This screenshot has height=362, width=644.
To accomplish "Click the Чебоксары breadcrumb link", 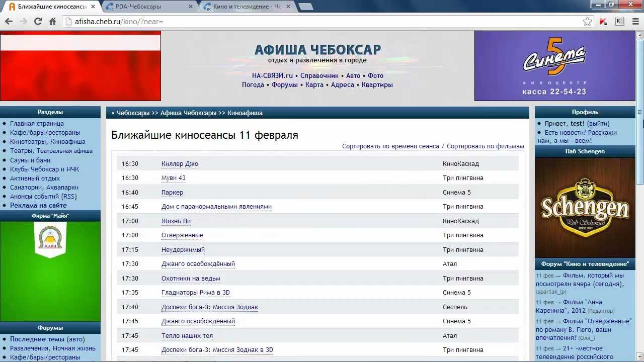I will coord(133,113).
